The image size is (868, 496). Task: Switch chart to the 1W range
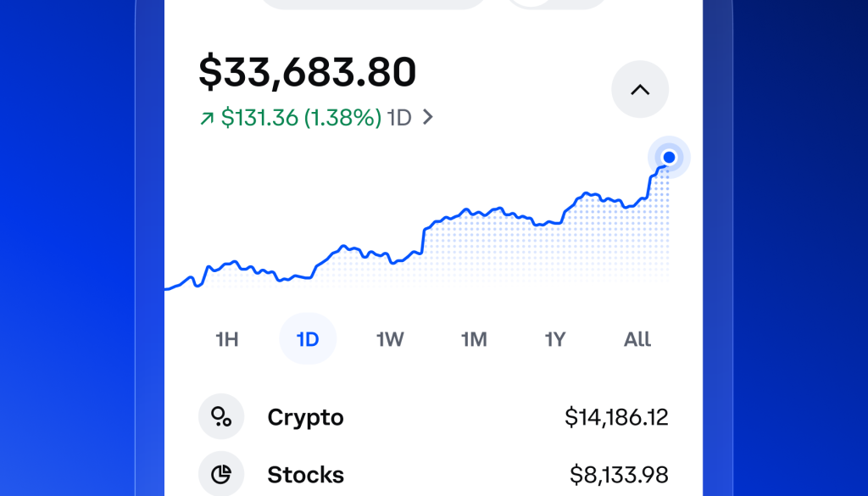point(390,340)
